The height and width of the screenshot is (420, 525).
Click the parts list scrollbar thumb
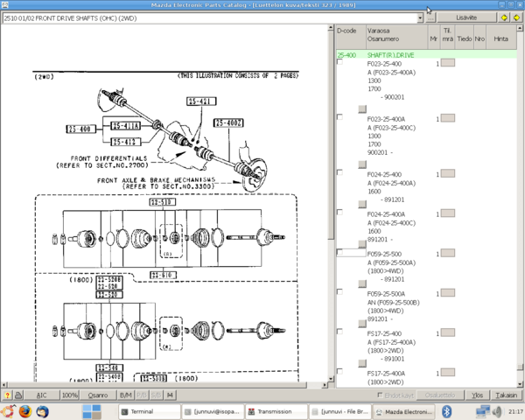point(520,367)
